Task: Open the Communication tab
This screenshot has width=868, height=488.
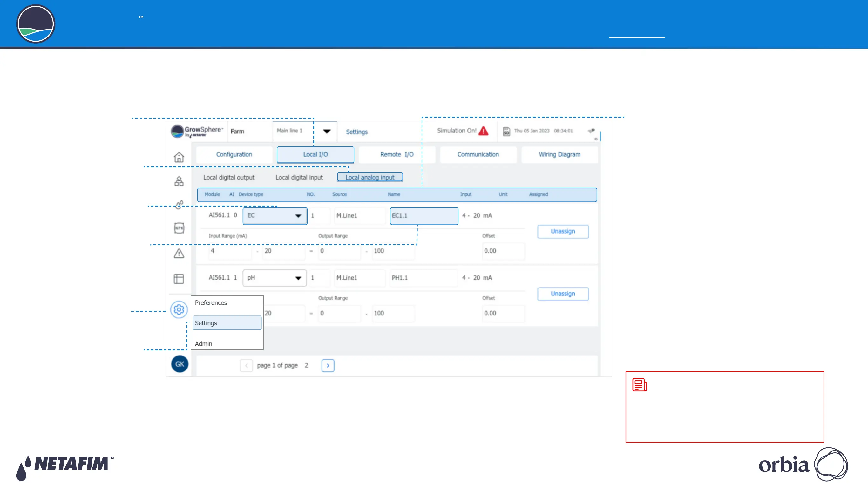Action: point(478,154)
